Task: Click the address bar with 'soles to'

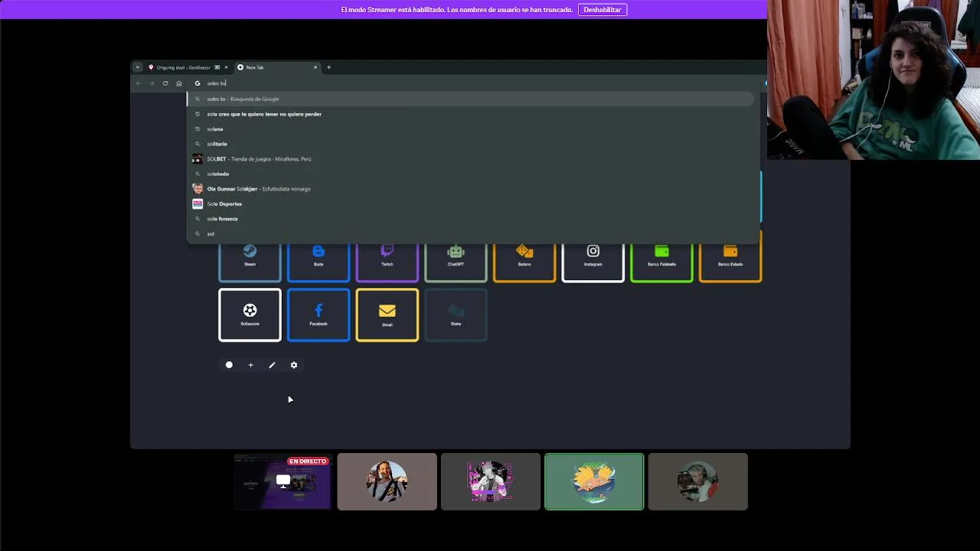Action: tap(475, 83)
